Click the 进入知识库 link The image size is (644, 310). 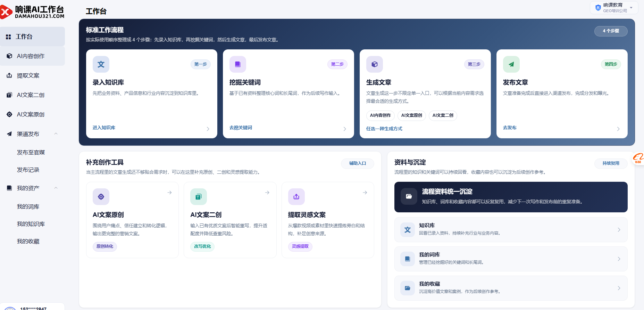click(104, 128)
